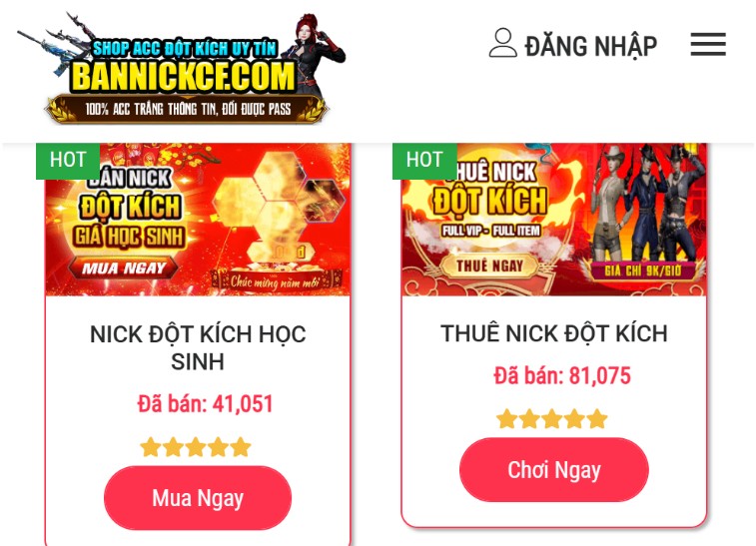Click the Đã bán: 81,075 sold count

click(x=562, y=376)
